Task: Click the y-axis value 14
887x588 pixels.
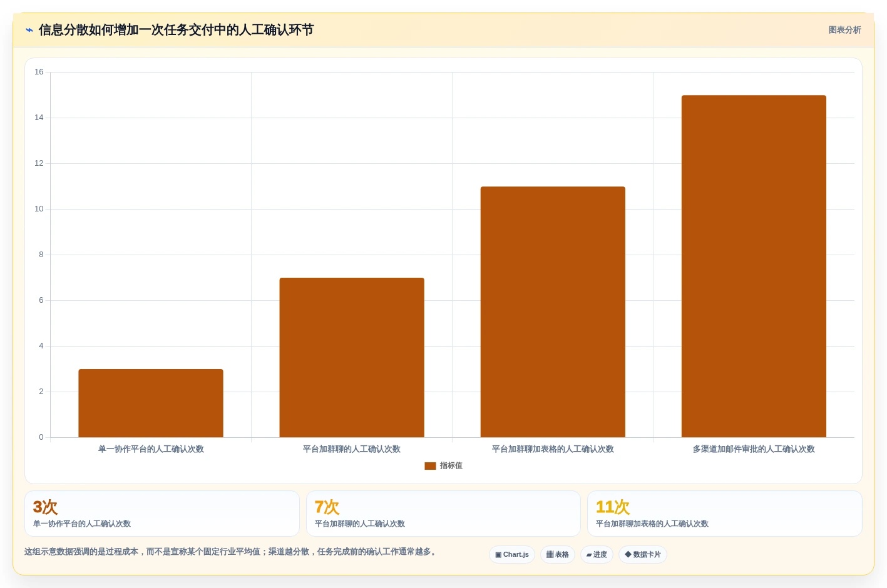Action: pyautogui.click(x=39, y=118)
